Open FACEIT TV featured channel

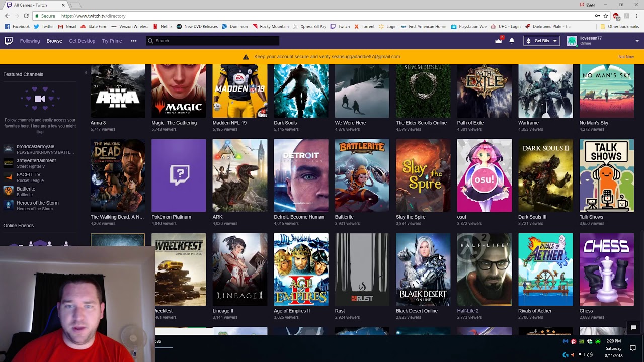[x=40, y=177]
